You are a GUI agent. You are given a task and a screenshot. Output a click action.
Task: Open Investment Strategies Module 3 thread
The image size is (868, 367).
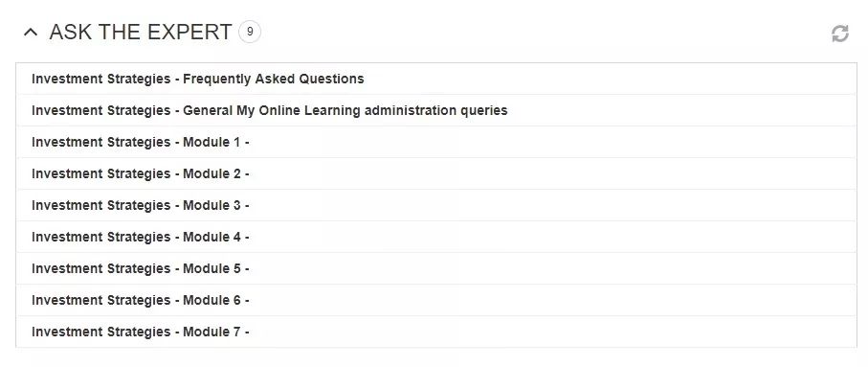tap(436, 205)
